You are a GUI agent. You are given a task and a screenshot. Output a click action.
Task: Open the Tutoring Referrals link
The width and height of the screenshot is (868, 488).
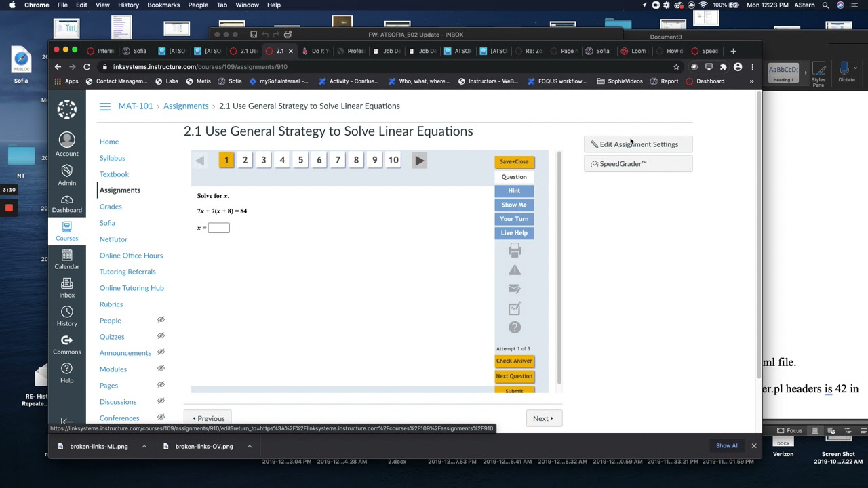pyautogui.click(x=127, y=272)
